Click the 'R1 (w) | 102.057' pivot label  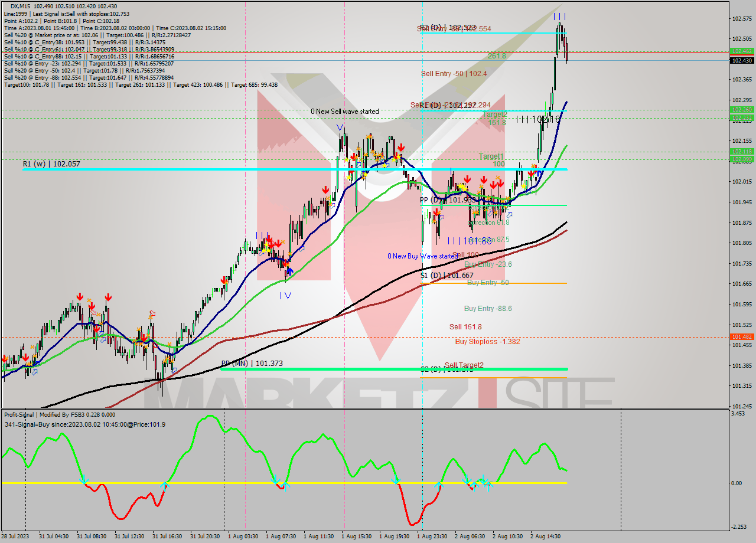pyautogui.click(x=51, y=163)
